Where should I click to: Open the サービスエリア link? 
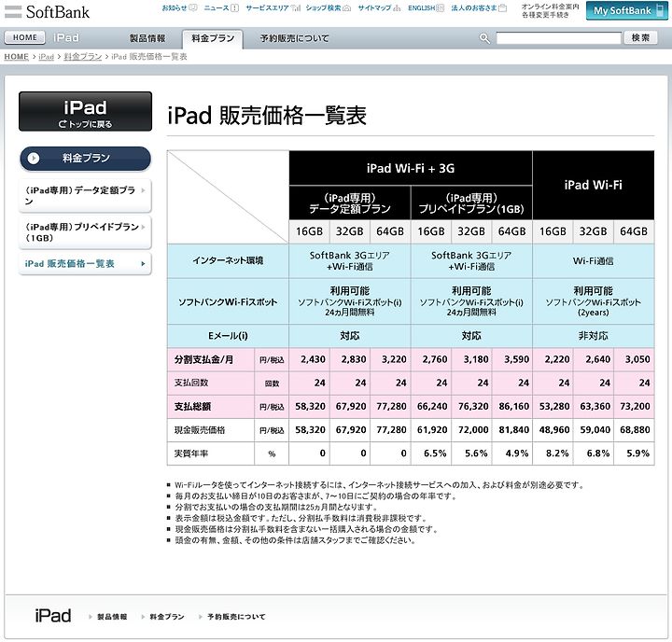tap(273, 7)
